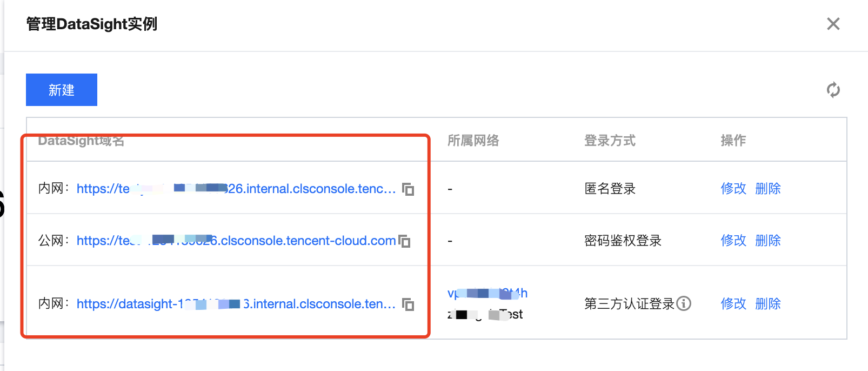The image size is (868, 371).
Task: Copy the 公网 domain URL
Action: tap(404, 241)
